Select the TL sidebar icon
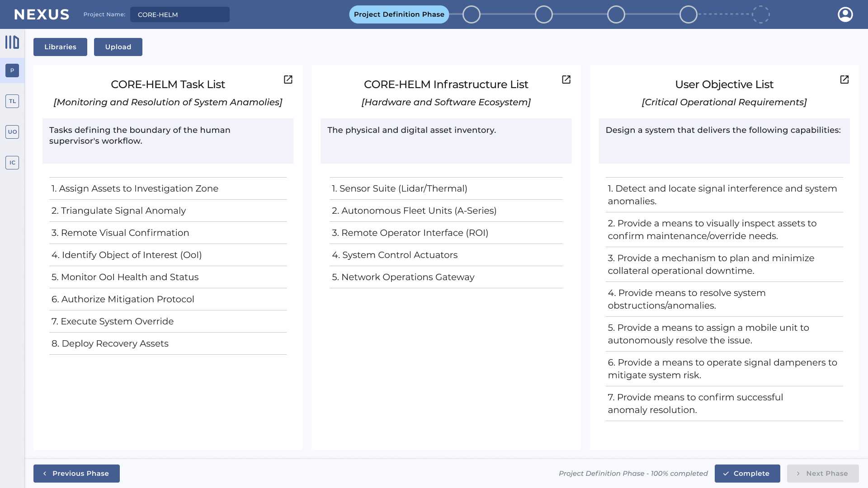This screenshot has height=488, width=868. tap(12, 101)
